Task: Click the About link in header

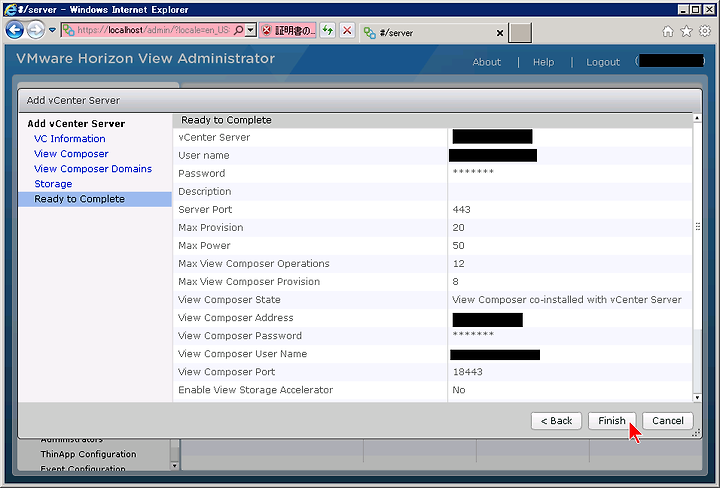Action: pyautogui.click(x=487, y=62)
